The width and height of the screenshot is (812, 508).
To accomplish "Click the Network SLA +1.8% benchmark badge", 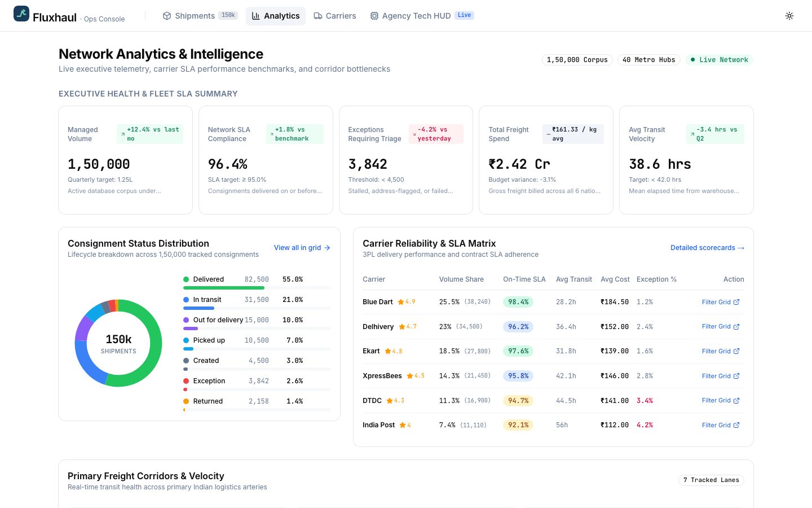I will (x=295, y=134).
